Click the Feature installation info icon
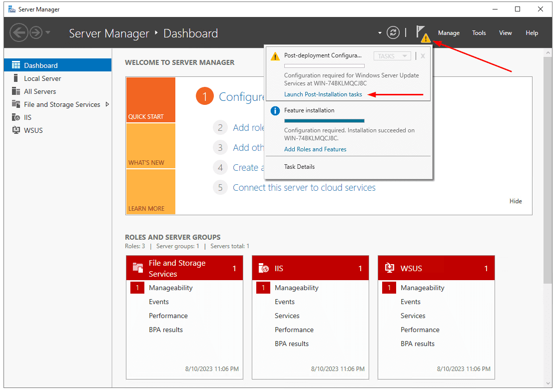 275,111
